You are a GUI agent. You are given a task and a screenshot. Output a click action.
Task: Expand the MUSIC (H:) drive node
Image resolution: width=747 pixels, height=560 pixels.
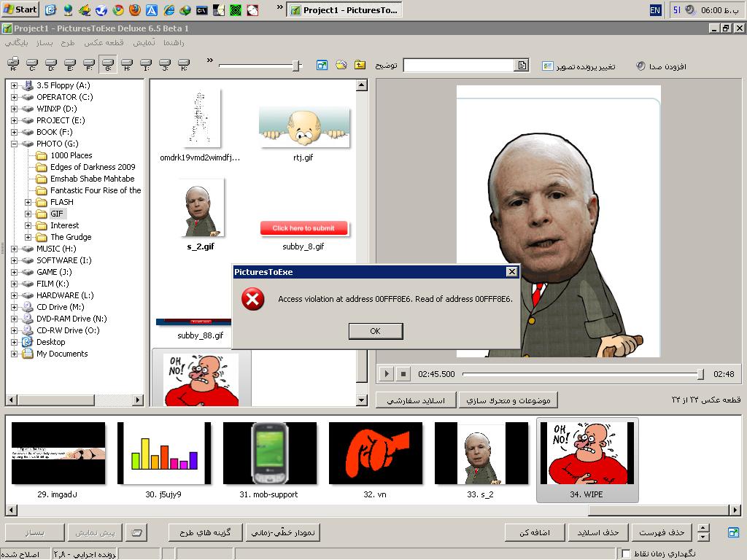click(14, 249)
